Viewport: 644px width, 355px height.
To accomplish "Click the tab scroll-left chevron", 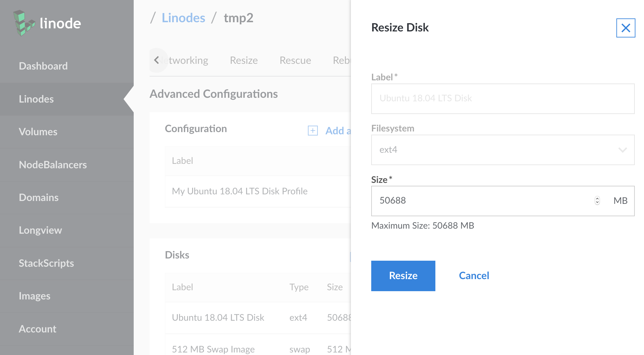I will coord(157,60).
